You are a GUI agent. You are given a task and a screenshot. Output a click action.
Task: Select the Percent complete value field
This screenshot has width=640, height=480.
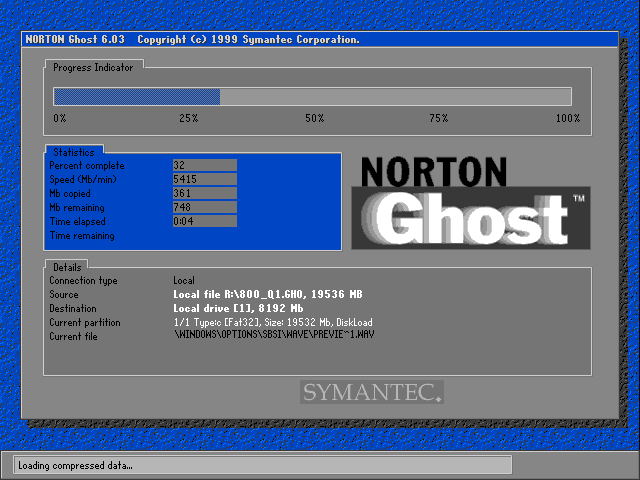204,165
